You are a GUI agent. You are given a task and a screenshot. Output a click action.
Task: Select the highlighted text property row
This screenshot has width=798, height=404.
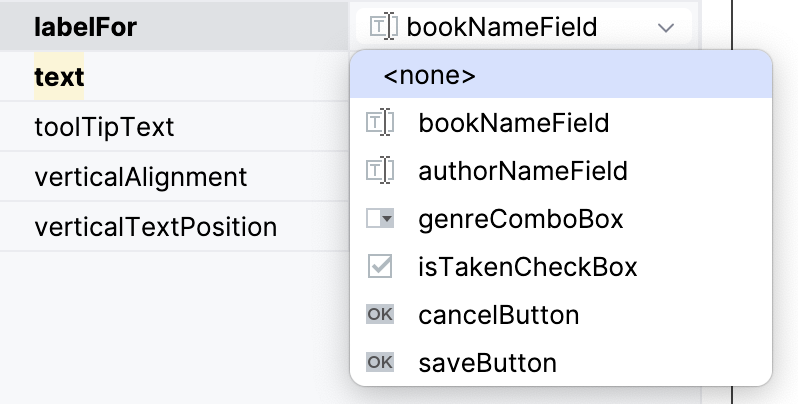click(59, 77)
